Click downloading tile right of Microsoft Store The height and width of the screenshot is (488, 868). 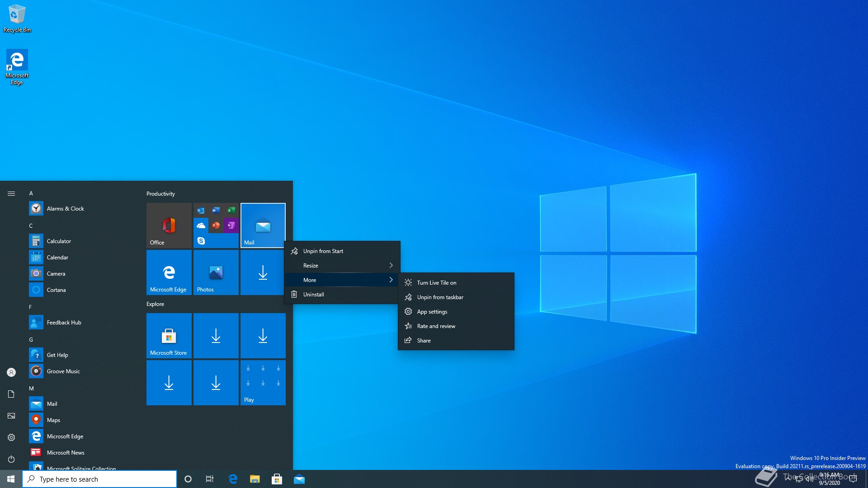pyautogui.click(x=216, y=336)
